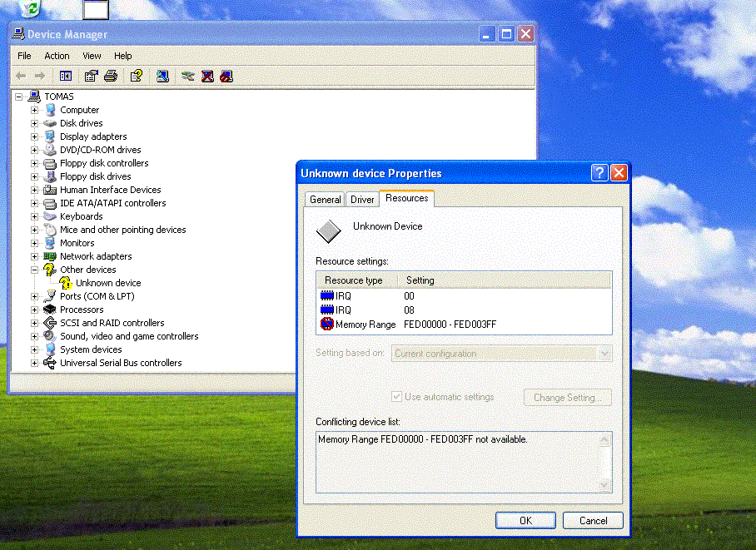This screenshot has width=756, height=550.
Task: Select the Unknown device tree entry
Action: [x=108, y=283]
